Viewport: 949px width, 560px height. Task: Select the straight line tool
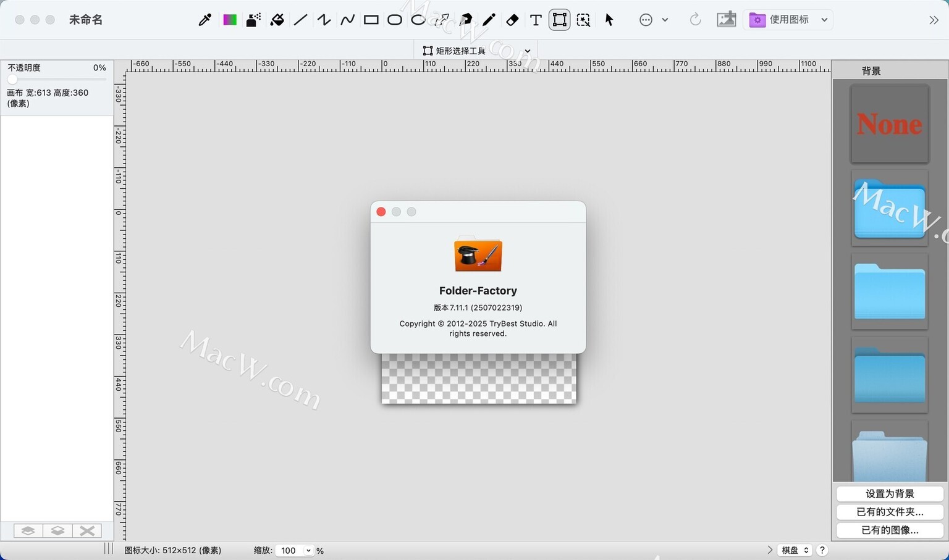coord(301,20)
